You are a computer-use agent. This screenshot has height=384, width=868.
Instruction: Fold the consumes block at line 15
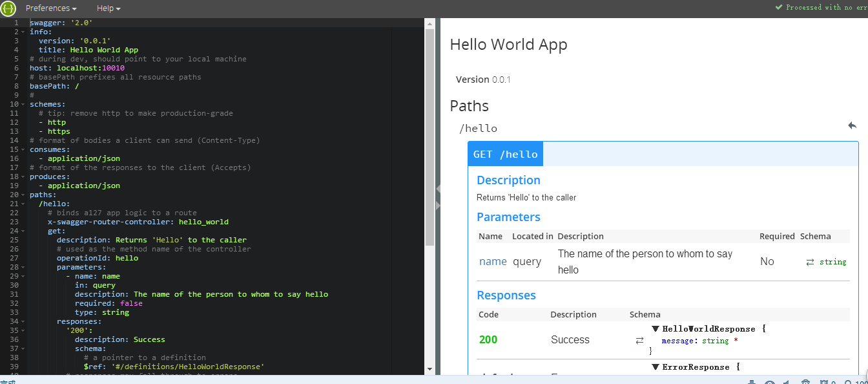tap(24, 149)
